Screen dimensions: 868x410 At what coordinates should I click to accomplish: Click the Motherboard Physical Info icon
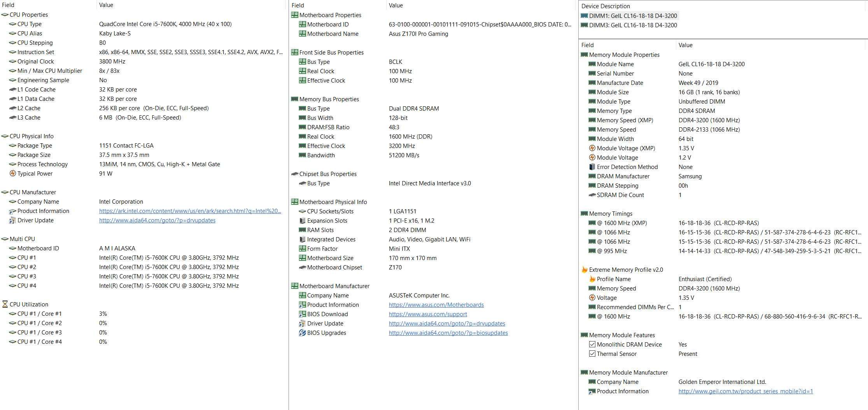coord(294,202)
